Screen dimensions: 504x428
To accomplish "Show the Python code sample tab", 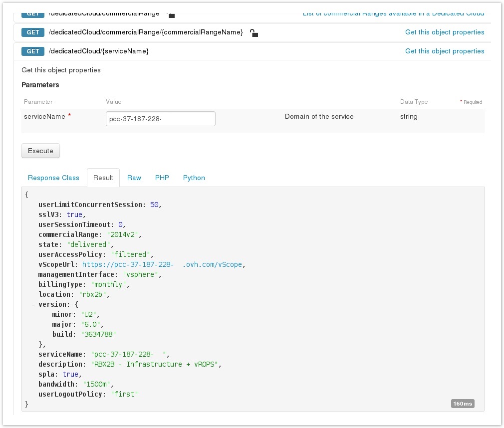I will click(x=194, y=178).
